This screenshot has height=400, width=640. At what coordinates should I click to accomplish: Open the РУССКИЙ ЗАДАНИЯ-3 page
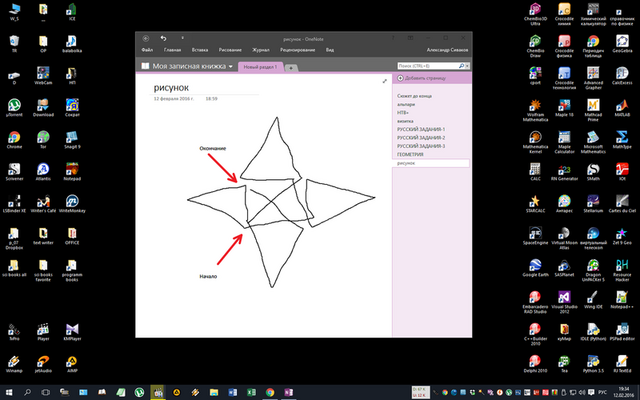click(421, 146)
